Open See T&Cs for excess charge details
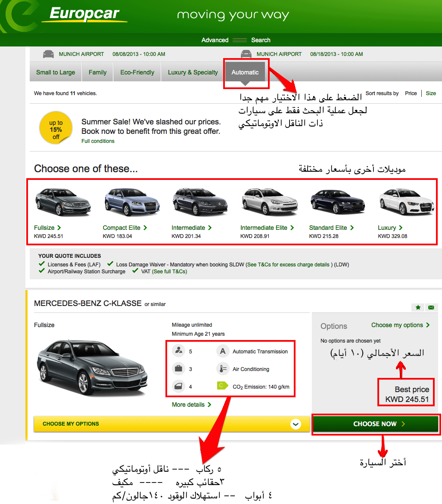 [x=288, y=265]
